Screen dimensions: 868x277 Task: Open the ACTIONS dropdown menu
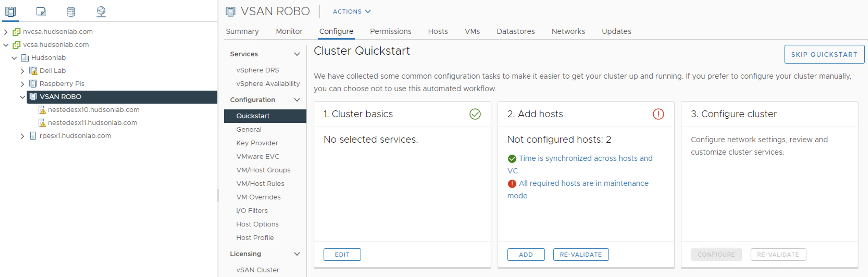351,11
